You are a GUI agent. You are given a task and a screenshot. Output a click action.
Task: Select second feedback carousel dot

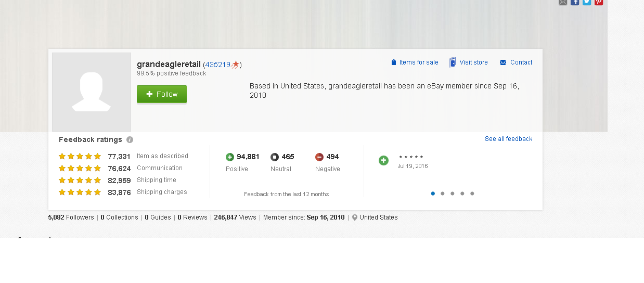443,194
